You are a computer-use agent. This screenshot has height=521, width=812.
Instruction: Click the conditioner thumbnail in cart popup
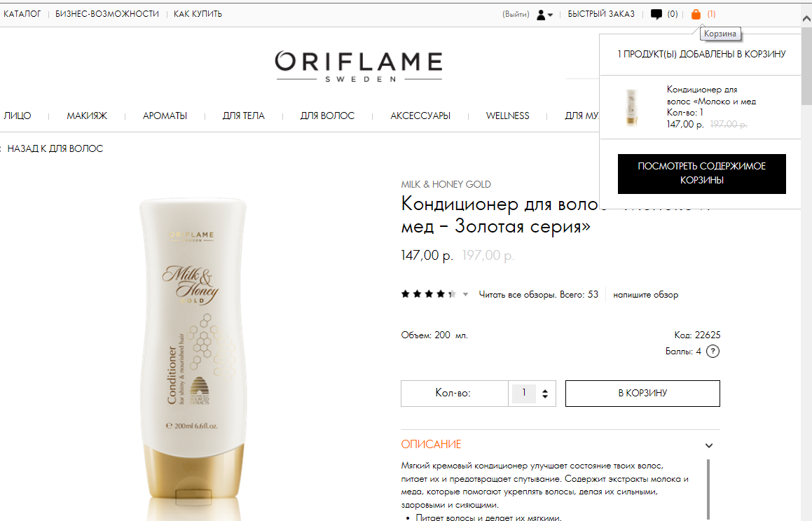click(x=631, y=107)
